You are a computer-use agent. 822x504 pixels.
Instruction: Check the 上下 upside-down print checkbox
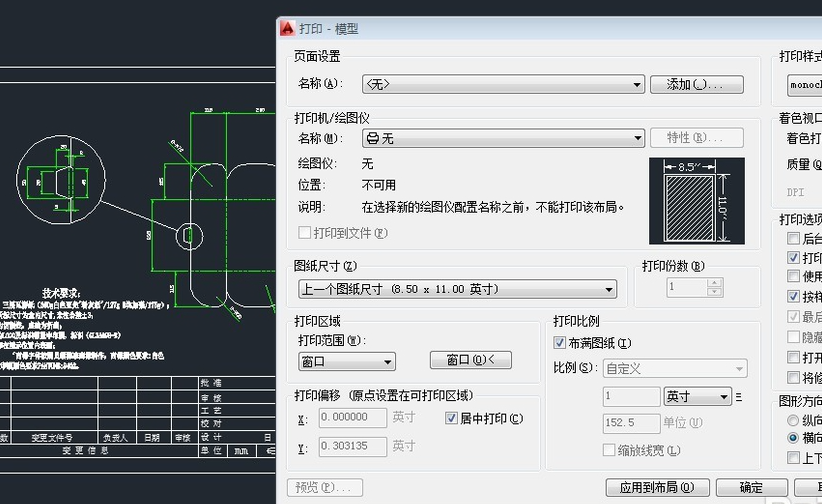[794, 458]
